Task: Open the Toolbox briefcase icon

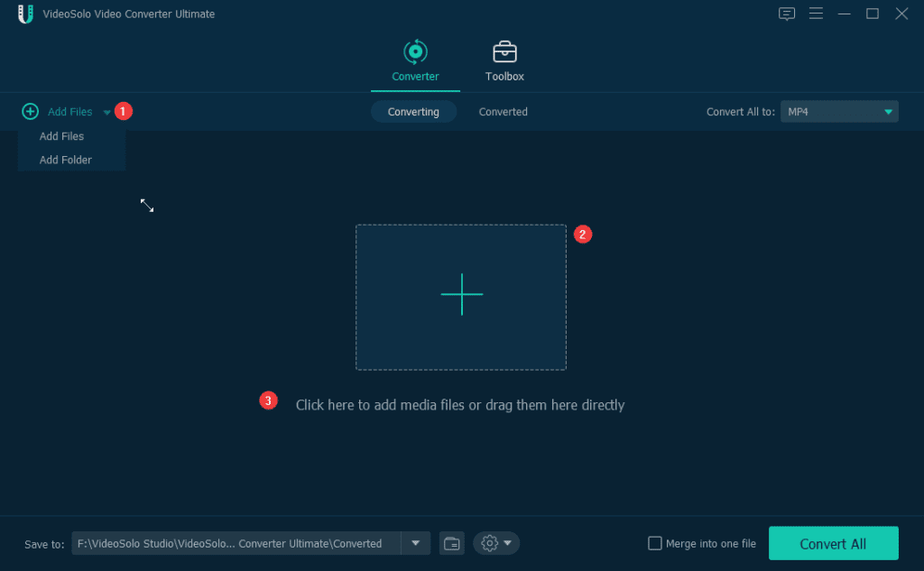Action: click(x=504, y=51)
